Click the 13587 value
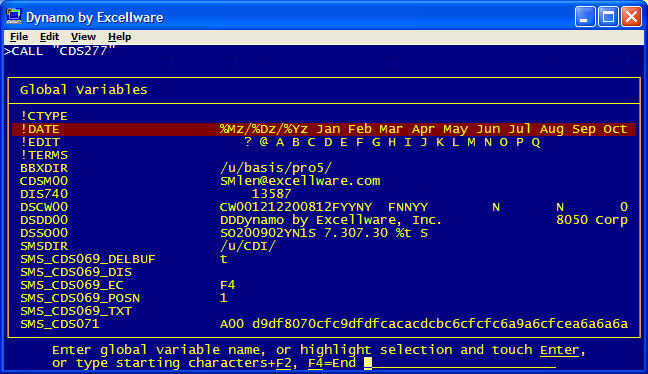This screenshot has height=374, width=648. 272,194
